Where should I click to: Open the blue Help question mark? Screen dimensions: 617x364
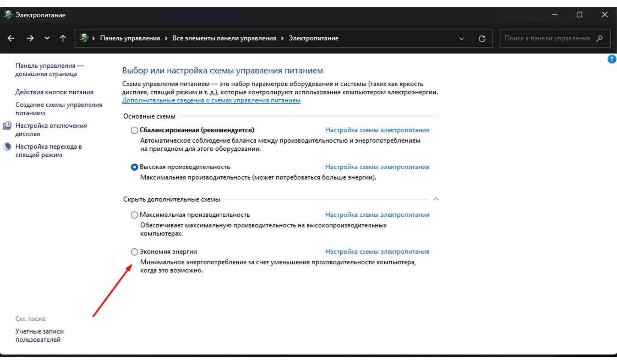point(612,59)
